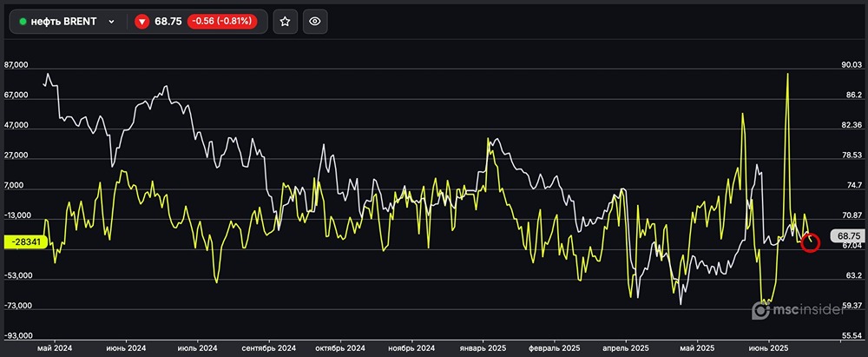Click the 87,000 left axis label
This screenshot has height=357, width=868.
17,65
